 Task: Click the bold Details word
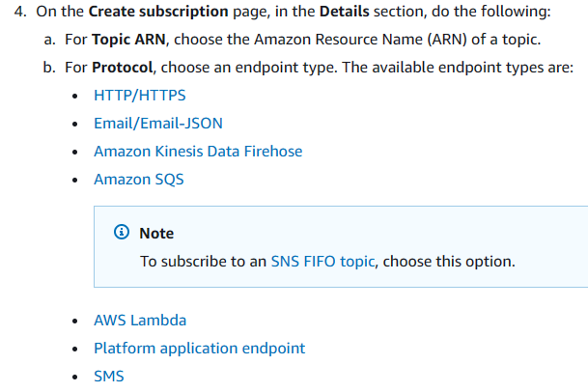click(345, 12)
